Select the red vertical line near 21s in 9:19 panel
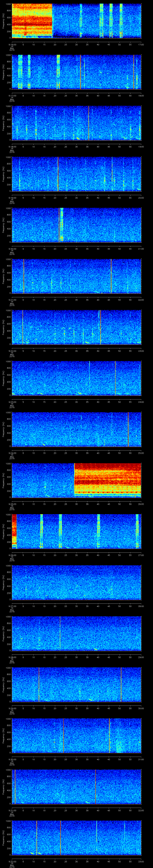 58,174
